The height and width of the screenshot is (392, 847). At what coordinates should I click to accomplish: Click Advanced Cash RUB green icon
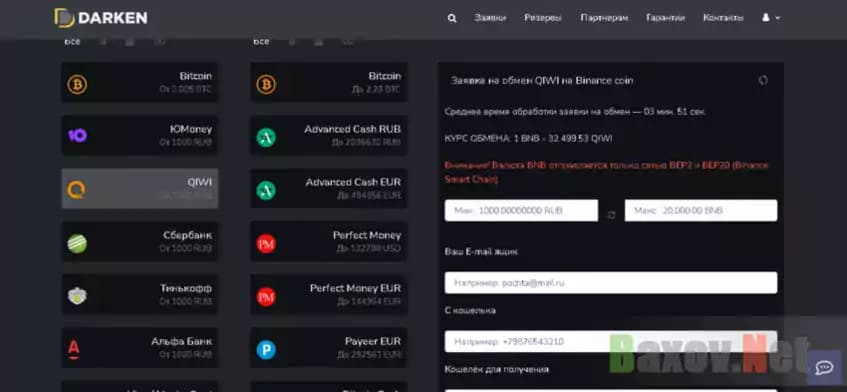tap(266, 138)
